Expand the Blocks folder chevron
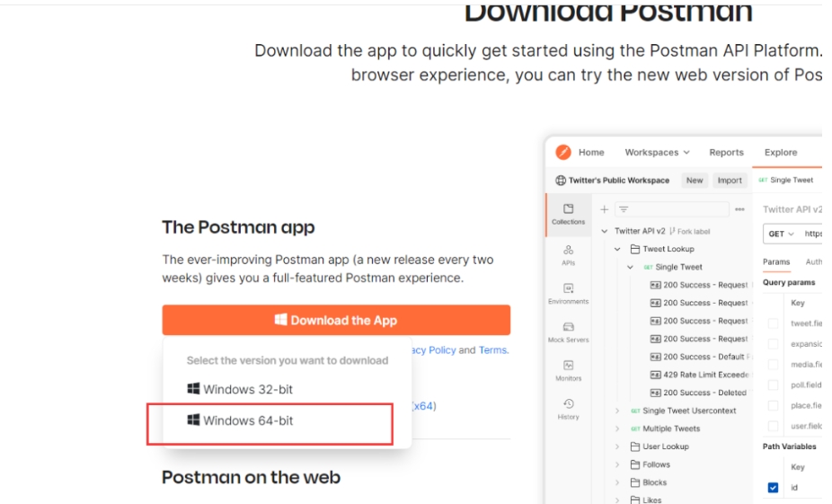 click(x=617, y=482)
